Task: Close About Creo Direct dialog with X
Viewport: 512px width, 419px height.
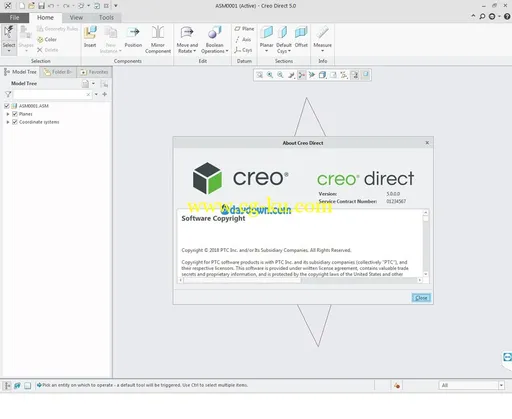Action: 427,143
